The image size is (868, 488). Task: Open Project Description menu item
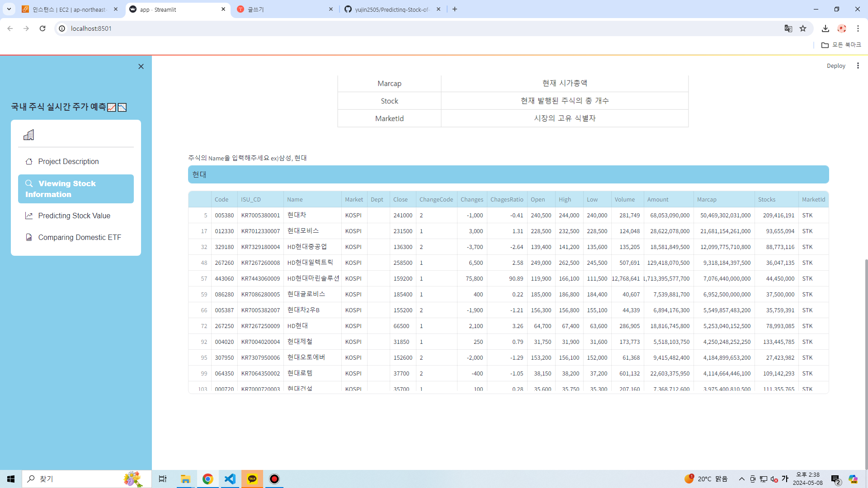[x=68, y=161]
